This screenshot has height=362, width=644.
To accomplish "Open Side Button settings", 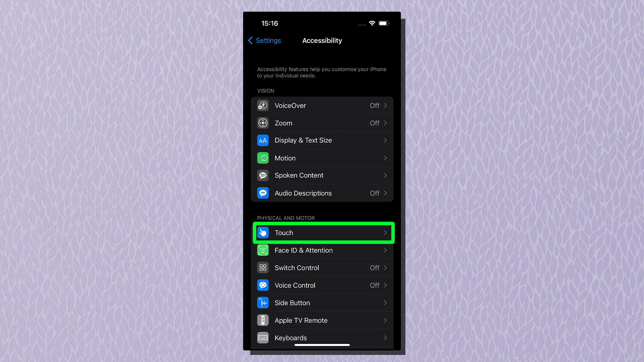I will (322, 303).
